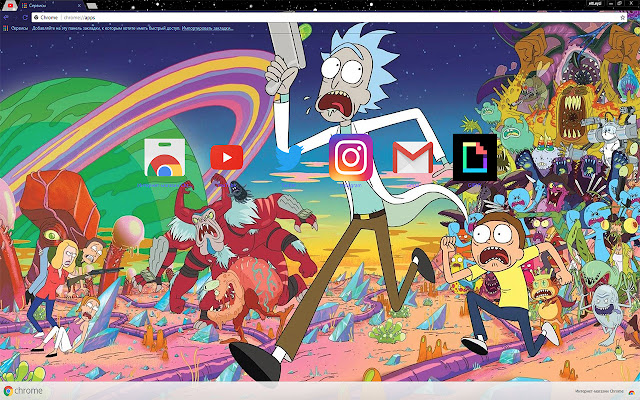The image size is (640, 400).
Task: Go back with the back arrow
Action: pyautogui.click(x=6, y=18)
